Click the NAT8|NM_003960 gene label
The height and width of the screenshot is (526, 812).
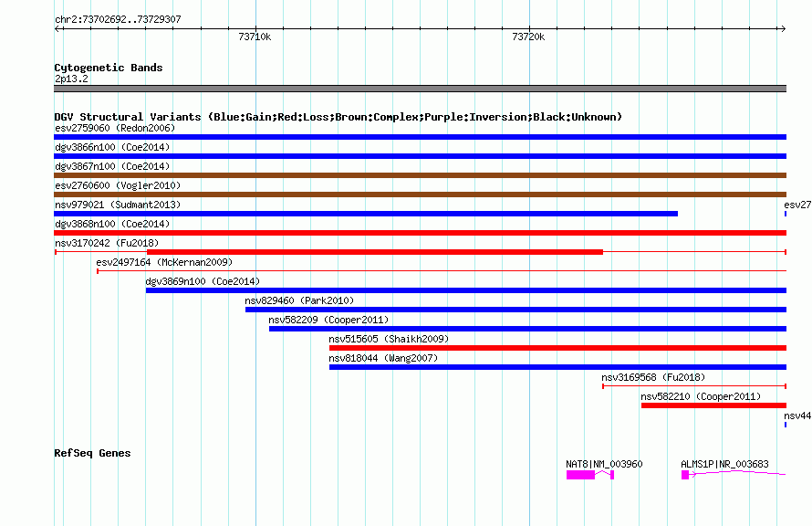click(x=604, y=464)
